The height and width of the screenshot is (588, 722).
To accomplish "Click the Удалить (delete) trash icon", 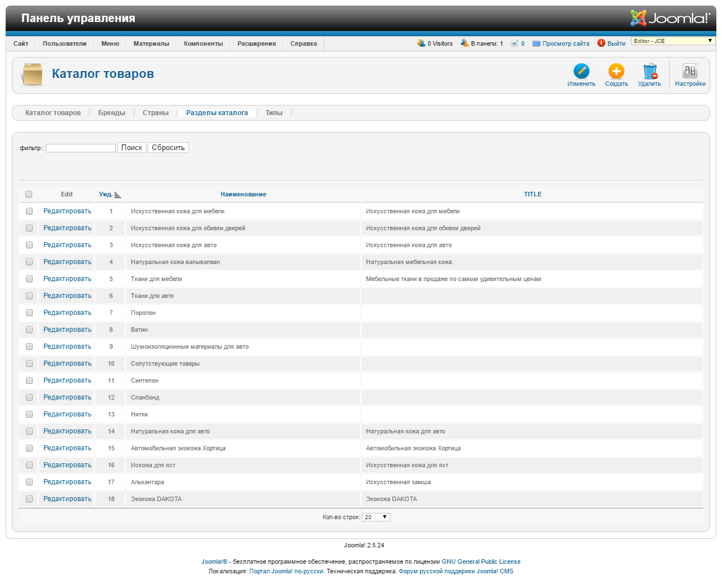I will [x=650, y=71].
